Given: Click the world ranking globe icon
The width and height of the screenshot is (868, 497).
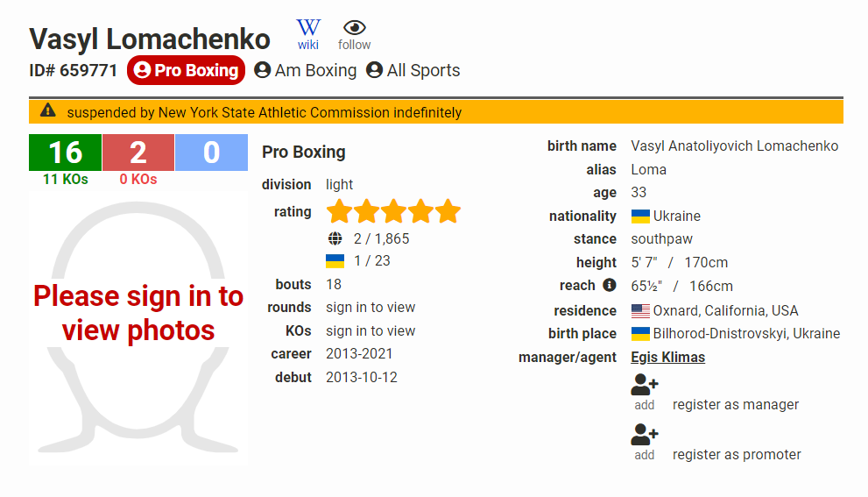Looking at the screenshot, I should pyautogui.click(x=335, y=238).
